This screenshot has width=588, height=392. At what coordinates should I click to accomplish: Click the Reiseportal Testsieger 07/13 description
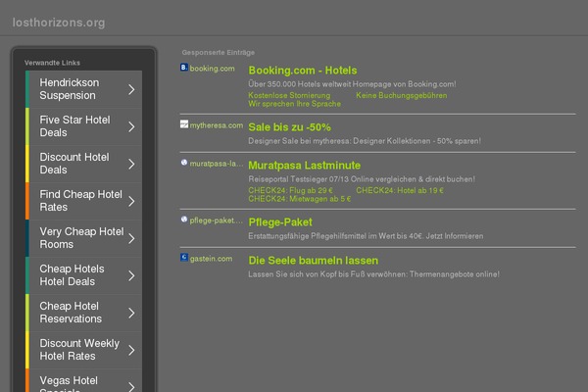(362, 179)
